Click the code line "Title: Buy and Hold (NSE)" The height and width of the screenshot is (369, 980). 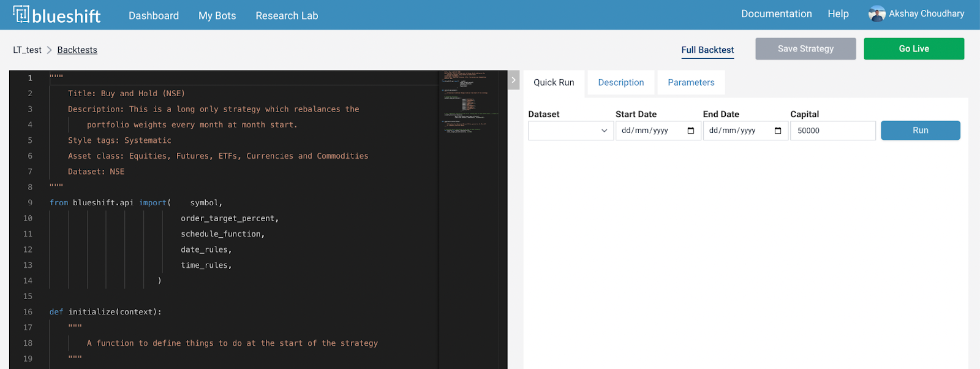tap(126, 94)
